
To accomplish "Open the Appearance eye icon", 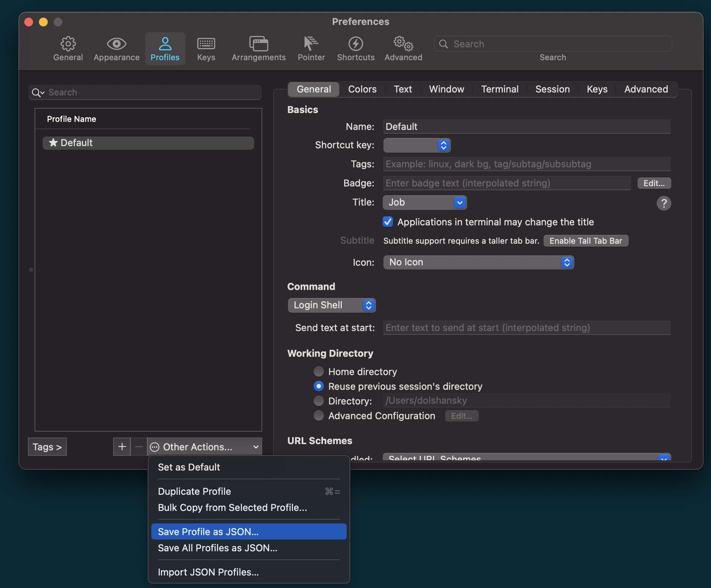I will tap(116, 44).
